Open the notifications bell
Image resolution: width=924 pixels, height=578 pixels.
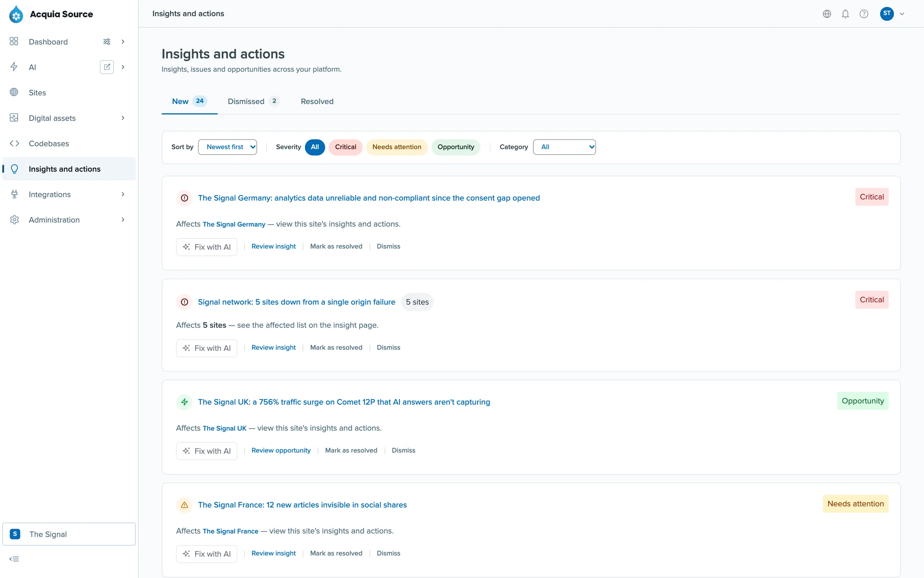click(x=845, y=14)
